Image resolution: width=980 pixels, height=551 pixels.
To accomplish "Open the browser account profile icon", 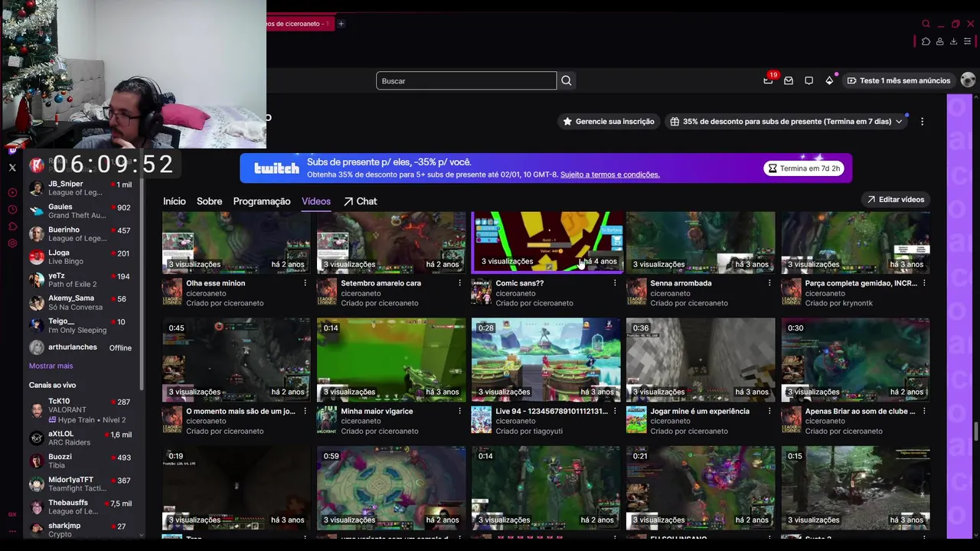I will 939,41.
